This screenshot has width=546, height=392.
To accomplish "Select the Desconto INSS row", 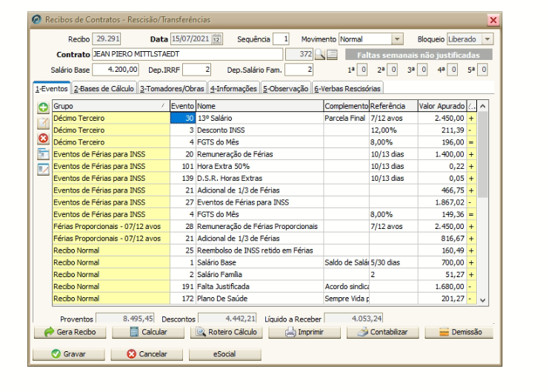I will click(264, 130).
